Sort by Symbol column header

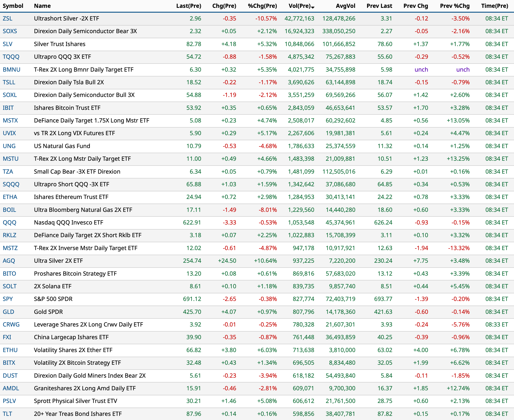[x=13, y=6]
